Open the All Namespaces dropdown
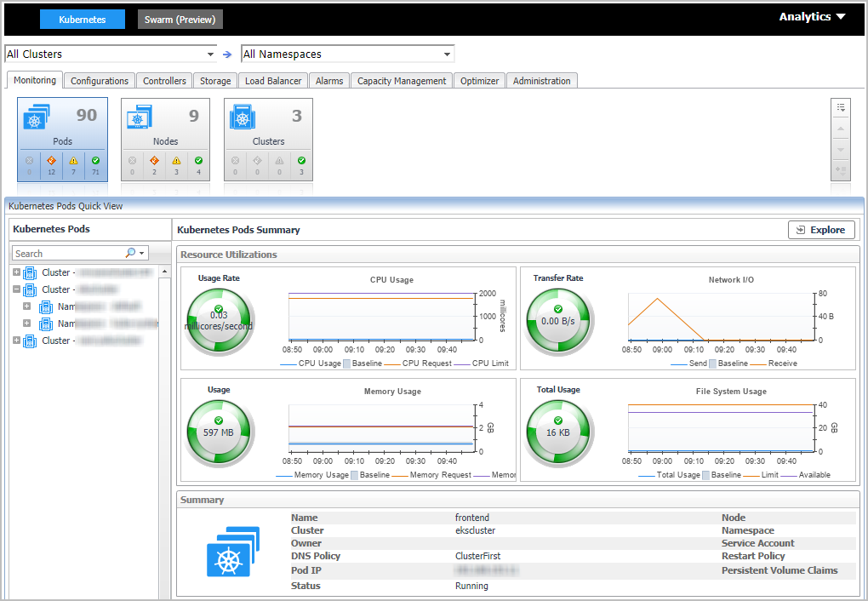The height and width of the screenshot is (601, 868). click(447, 54)
